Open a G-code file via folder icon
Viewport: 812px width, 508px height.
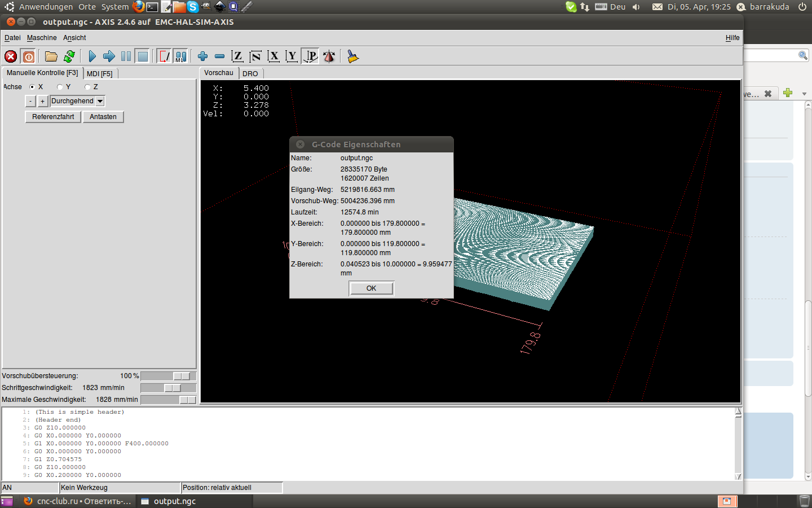pyautogui.click(x=51, y=56)
